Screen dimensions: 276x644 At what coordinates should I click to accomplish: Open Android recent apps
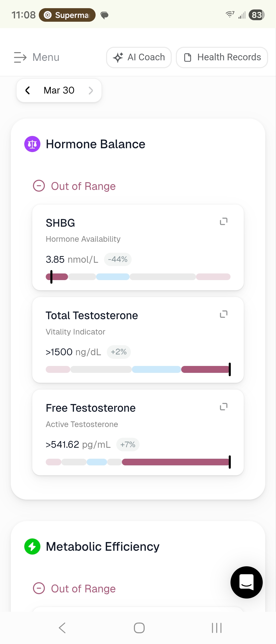pos(217,628)
